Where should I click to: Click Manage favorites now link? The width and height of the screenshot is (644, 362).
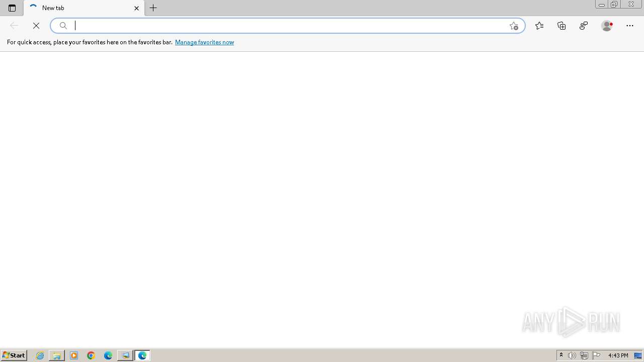(204, 42)
